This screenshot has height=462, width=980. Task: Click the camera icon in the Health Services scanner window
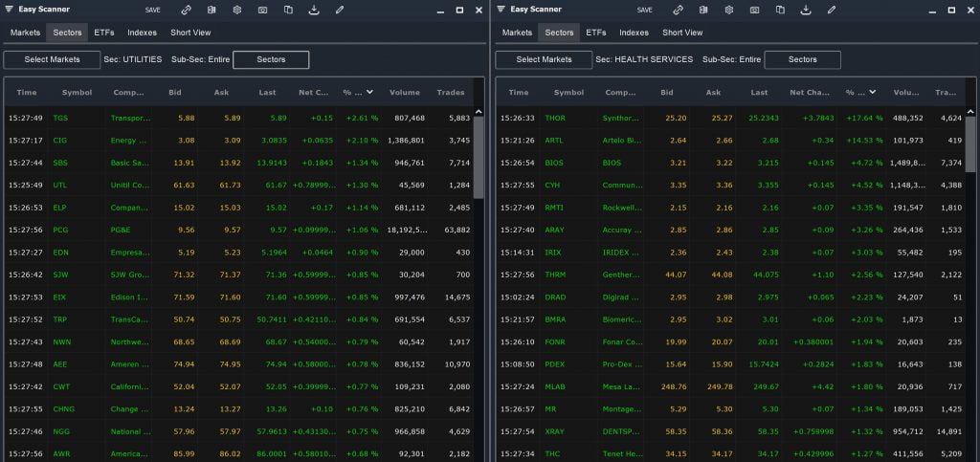click(x=754, y=10)
